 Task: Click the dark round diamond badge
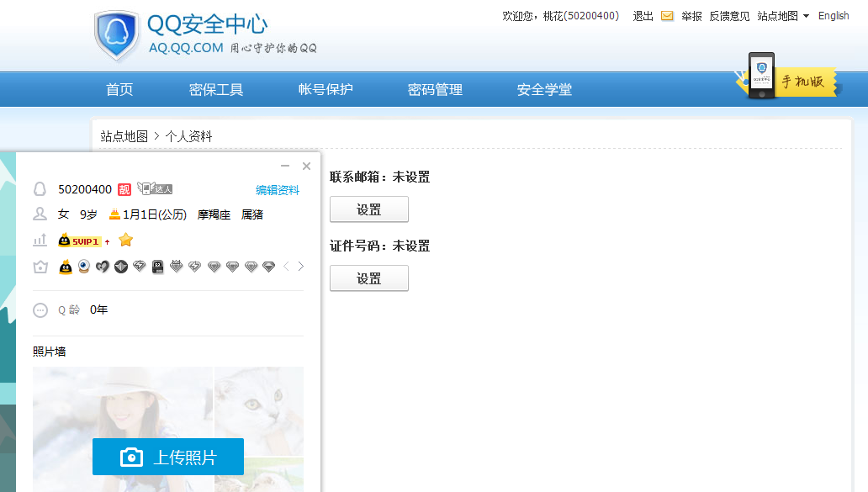click(x=120, y=267)
